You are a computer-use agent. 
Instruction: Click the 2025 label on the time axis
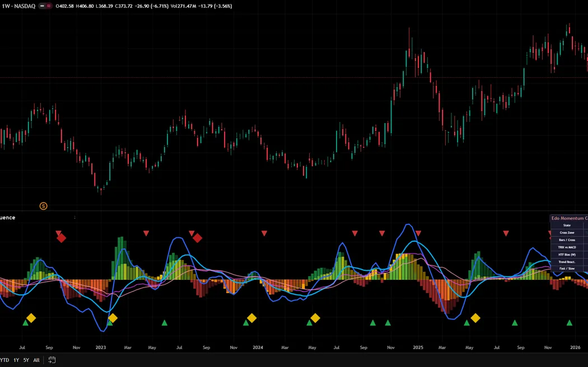[418, 347]
